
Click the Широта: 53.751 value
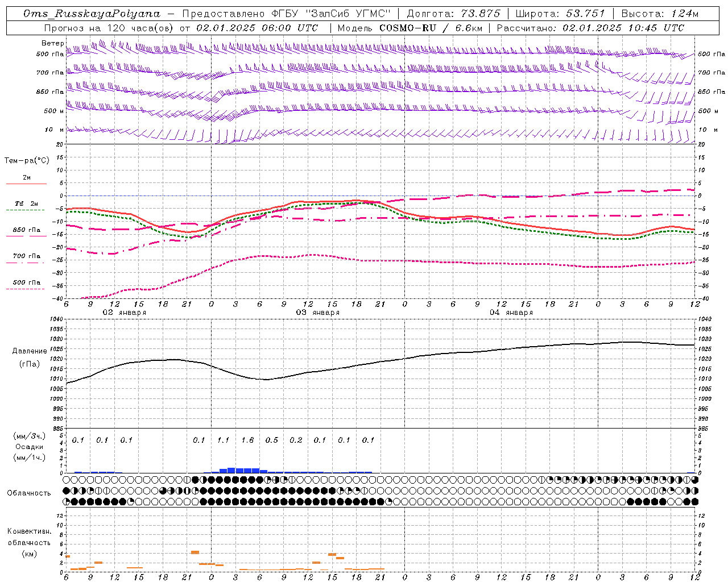click(x=561, y=14)
